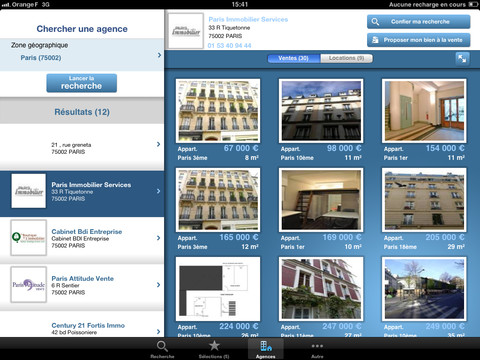This screenshot has width=480, height=360.
Task: Click battery indicator in status bar
Action: (473, 4)
